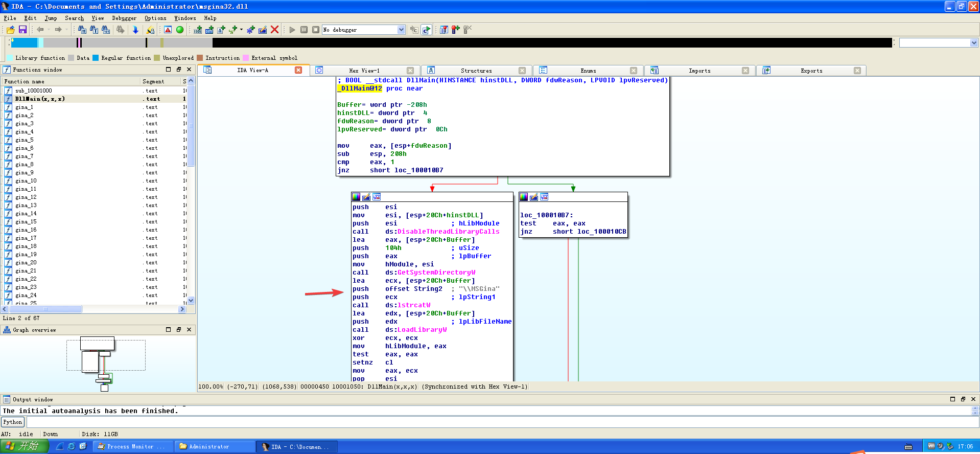The image size is (980, 454).
Task: Click the color palette icon in DllMain block
Action: (356, 197)
